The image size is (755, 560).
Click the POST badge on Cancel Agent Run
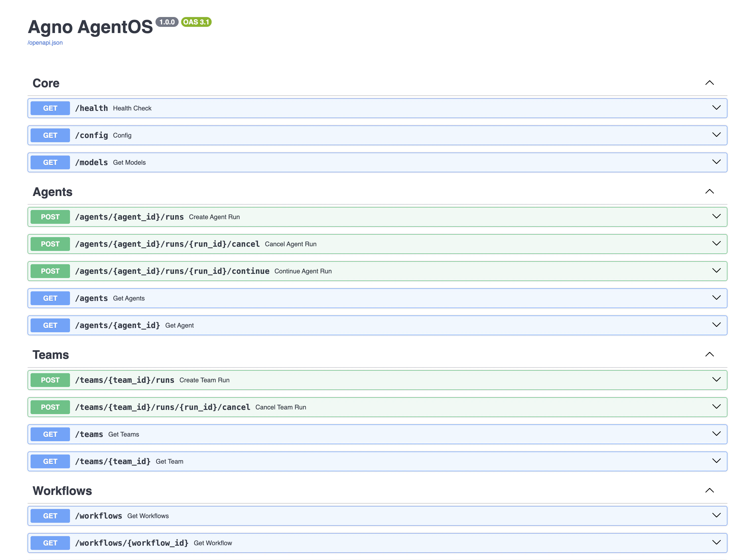[x=50, y=244]
